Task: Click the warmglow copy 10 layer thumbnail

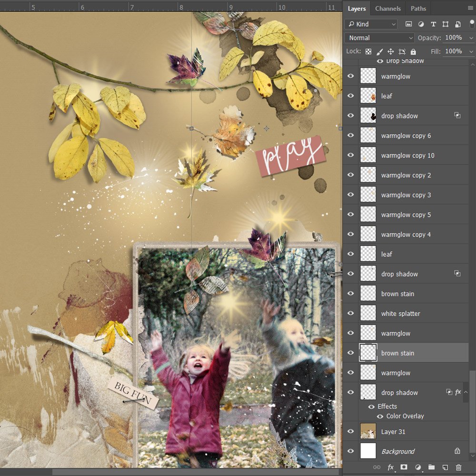Action: (x=368, y=156)
